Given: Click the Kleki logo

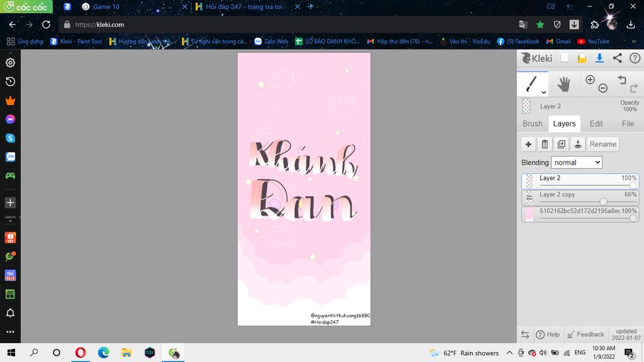Looking at the screenshot, I should [537, 58].
